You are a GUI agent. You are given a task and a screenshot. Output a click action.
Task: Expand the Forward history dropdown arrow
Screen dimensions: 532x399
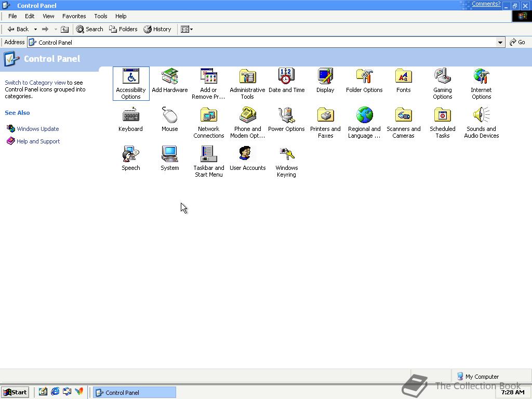[x=56, y=29]
